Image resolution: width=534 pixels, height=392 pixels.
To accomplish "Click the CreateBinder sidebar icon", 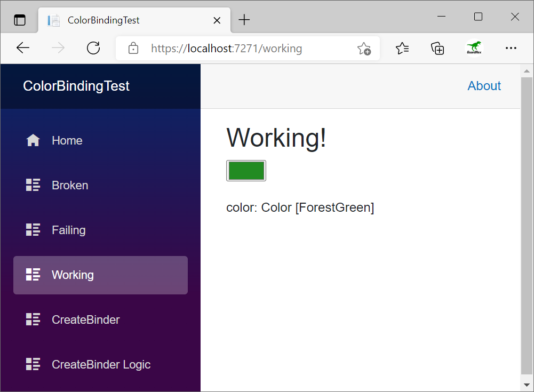I will [x=33, y=319].
